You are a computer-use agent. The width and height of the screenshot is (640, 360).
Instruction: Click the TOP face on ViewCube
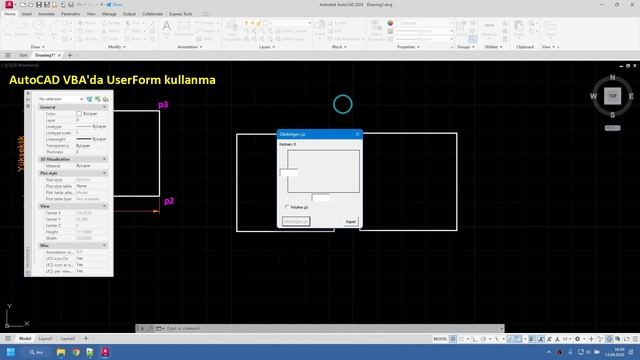(x=612, y=96)
